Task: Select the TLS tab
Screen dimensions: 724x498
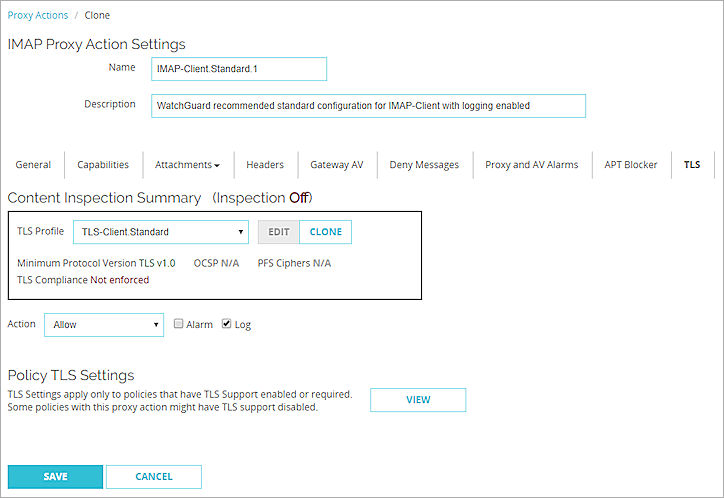Action: (692, 165)
